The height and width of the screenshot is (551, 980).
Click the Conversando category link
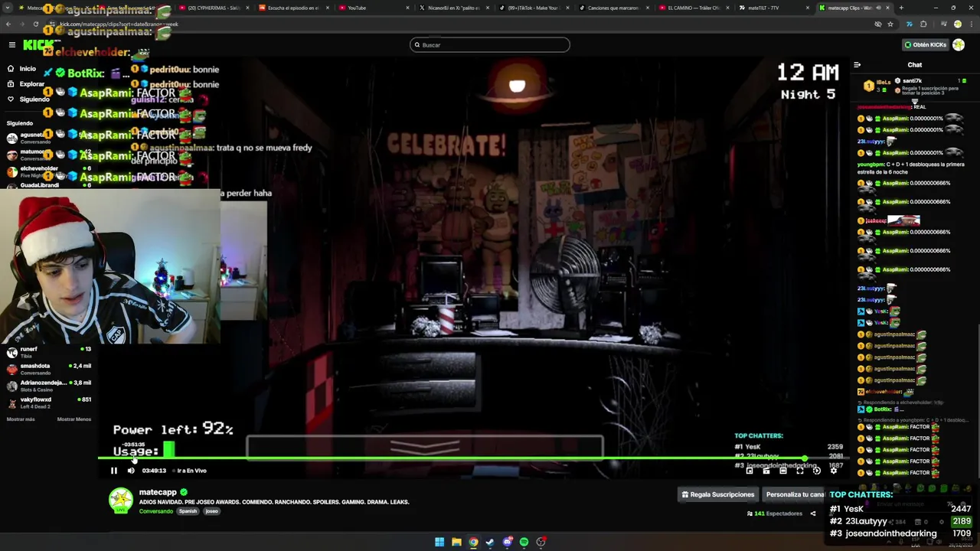155,511
